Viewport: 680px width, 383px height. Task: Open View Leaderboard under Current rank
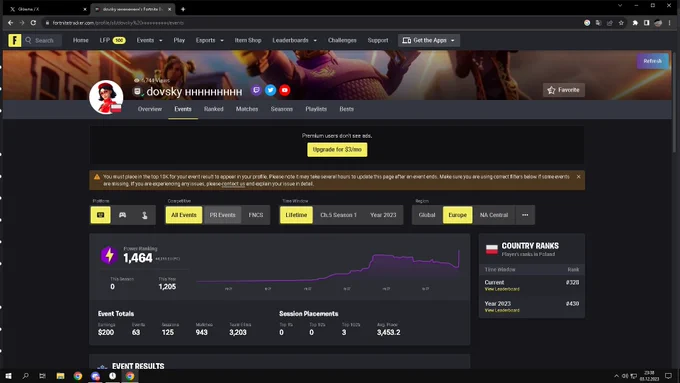click(x=502, y=289)
